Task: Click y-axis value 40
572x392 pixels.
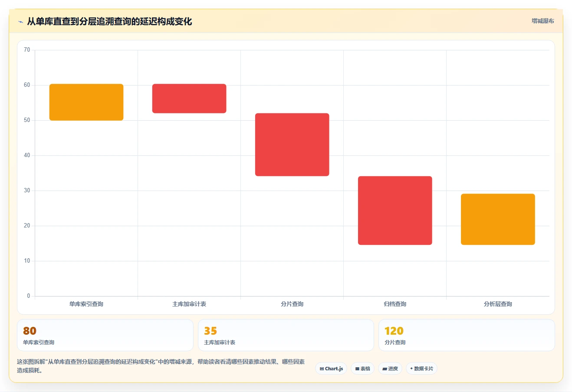Action: pos(27,155)
